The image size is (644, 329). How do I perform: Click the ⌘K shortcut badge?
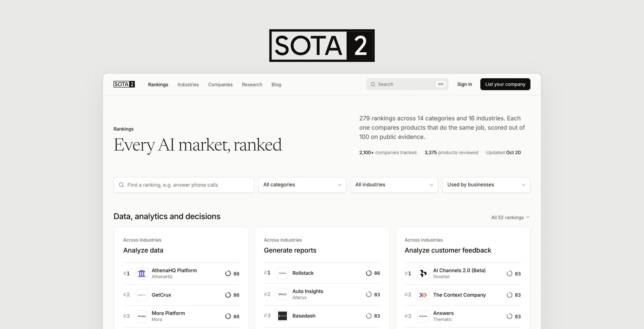click(441, 84)
